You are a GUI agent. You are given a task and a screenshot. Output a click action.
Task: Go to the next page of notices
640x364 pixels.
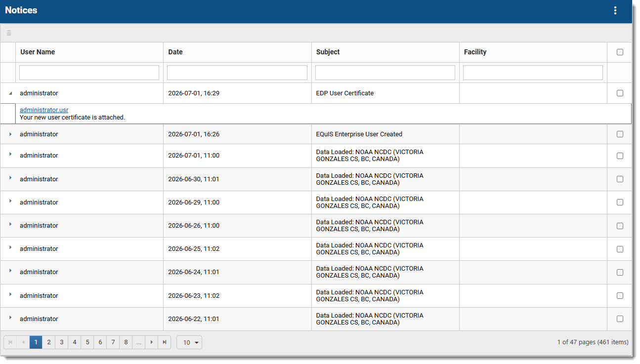point(152,342)
